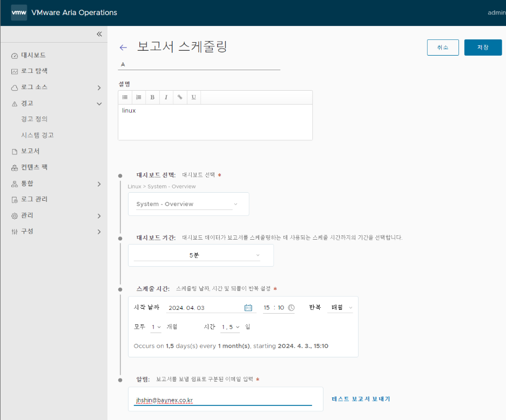Open 로그 관리 in the sidebar
The width and height of the screenshot is (506, 420).
point(35,199)
